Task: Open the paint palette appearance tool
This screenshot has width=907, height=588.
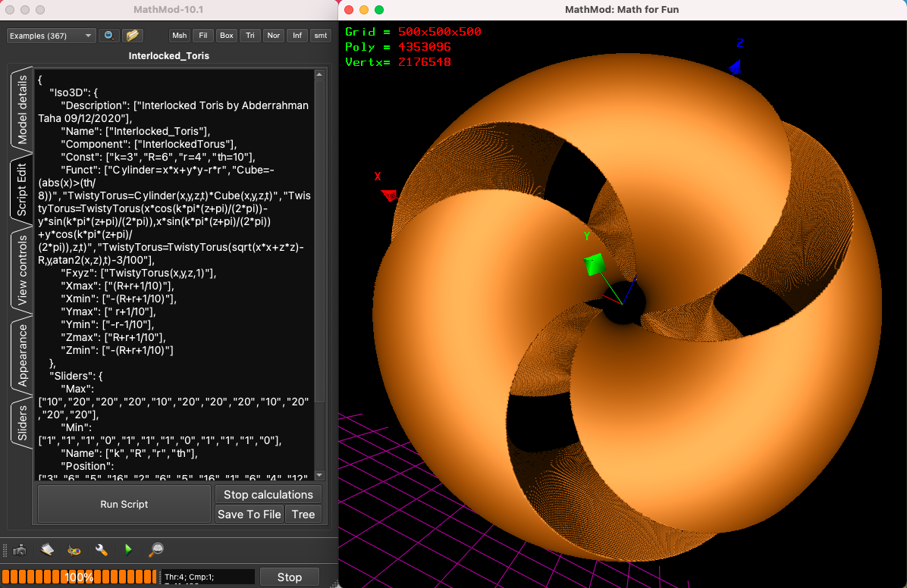Action: click(x=74, y=550)
